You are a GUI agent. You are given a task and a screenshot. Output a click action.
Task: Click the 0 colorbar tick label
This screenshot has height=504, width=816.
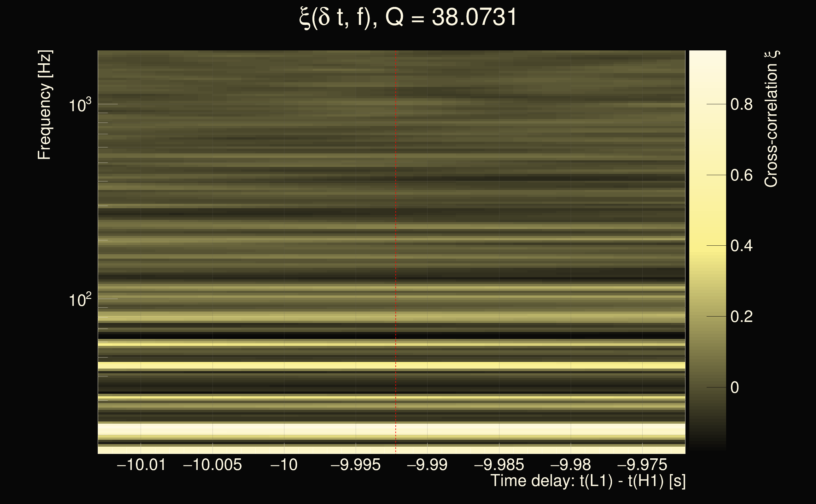[x=735, y=387]
